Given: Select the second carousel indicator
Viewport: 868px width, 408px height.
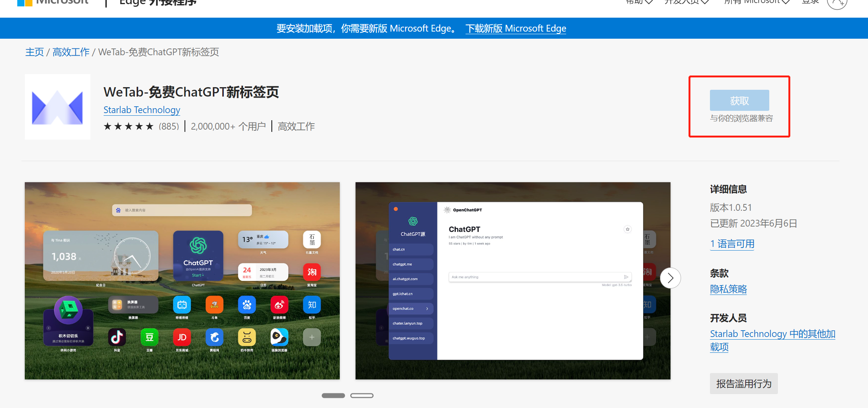Looking at the screenshot, I should tap(362, 396).
